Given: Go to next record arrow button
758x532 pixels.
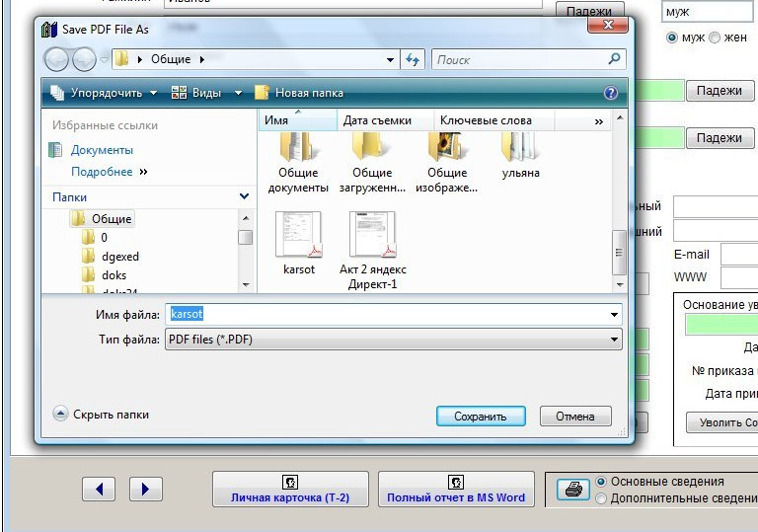Looking at the screenshot, I should [145, 489].
